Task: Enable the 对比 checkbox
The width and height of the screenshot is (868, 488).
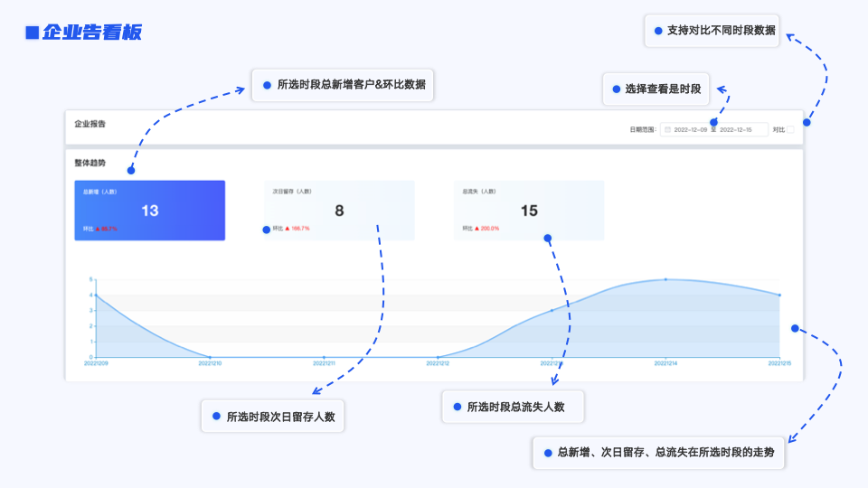Action: coord(790,130)
